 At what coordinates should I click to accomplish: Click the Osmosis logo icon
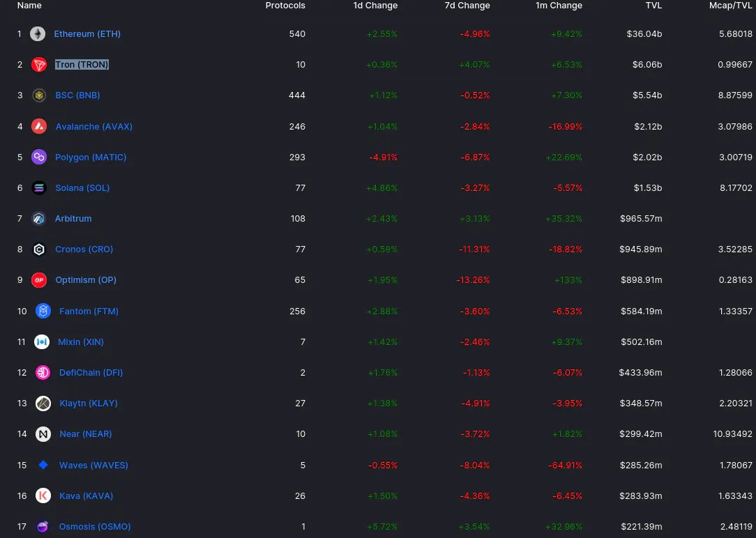tap(43, 526)
